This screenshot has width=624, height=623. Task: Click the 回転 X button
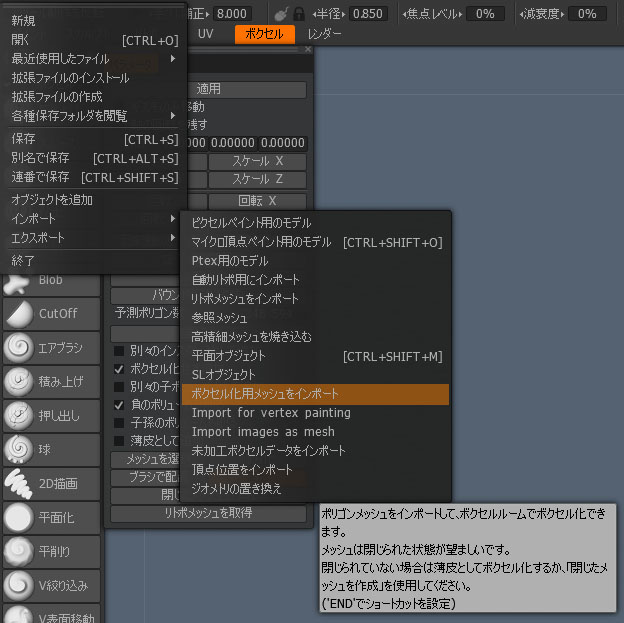tap(257, 201)
